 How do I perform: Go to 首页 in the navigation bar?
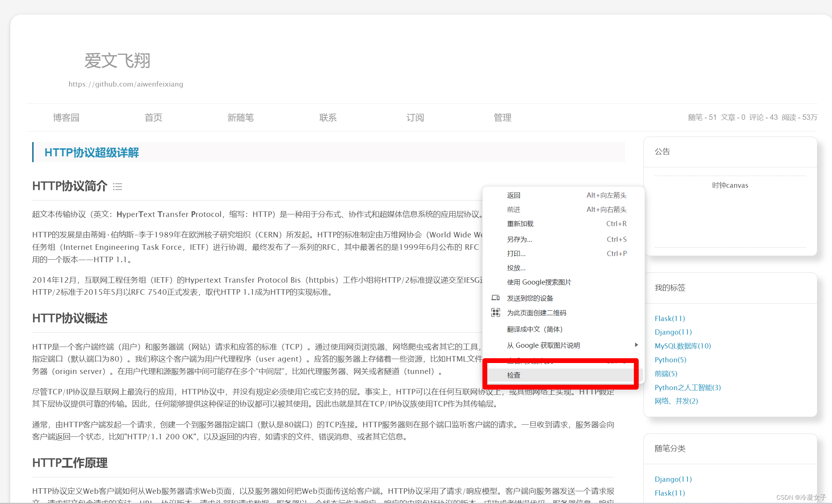coord(153,118)
